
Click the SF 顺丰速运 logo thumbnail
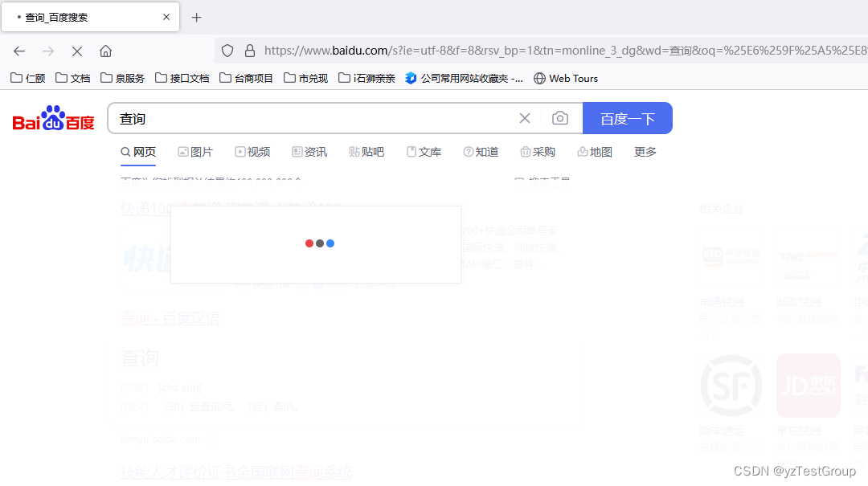[x=731, y=386]
